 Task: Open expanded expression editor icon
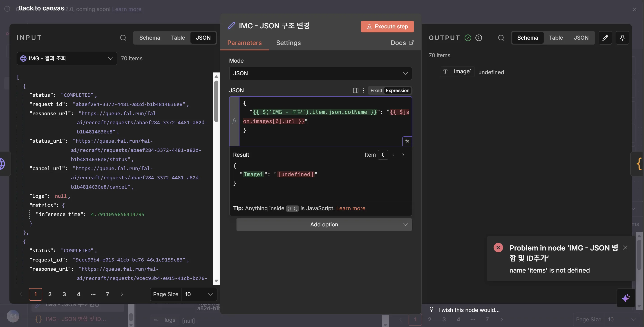click(x=407, y=141)
